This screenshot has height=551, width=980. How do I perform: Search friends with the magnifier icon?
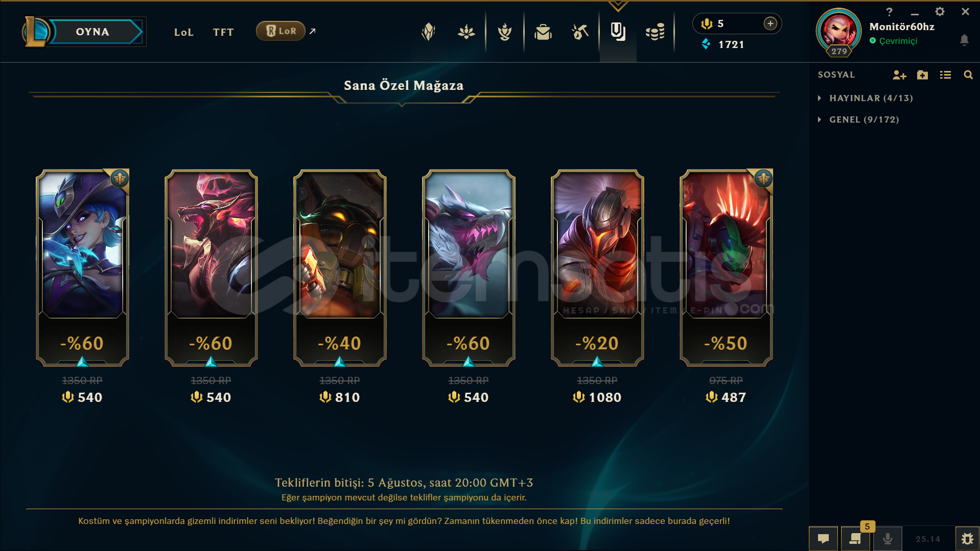pos(968,75)
